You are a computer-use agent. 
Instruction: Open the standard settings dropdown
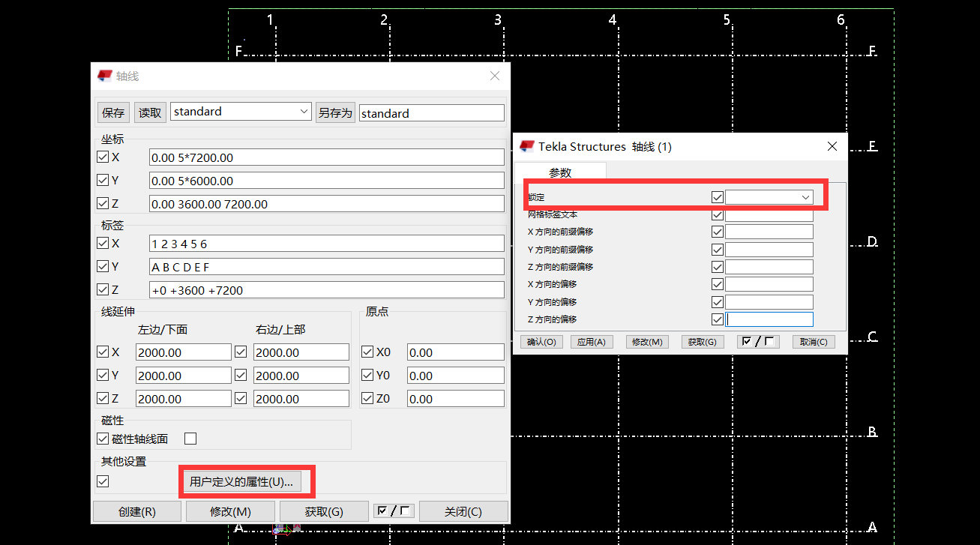(x=304, y=111)
